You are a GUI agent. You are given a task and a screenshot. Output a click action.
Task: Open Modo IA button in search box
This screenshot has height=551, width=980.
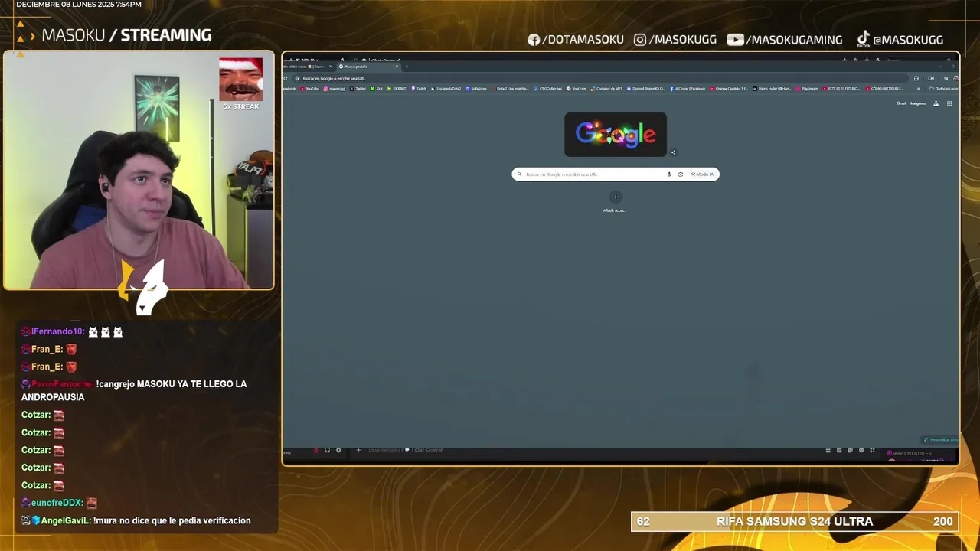[702, 174]
